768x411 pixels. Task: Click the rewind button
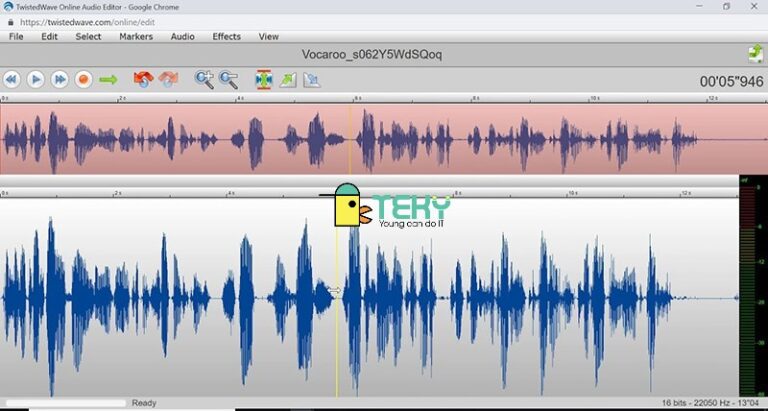tap(12, 79)
